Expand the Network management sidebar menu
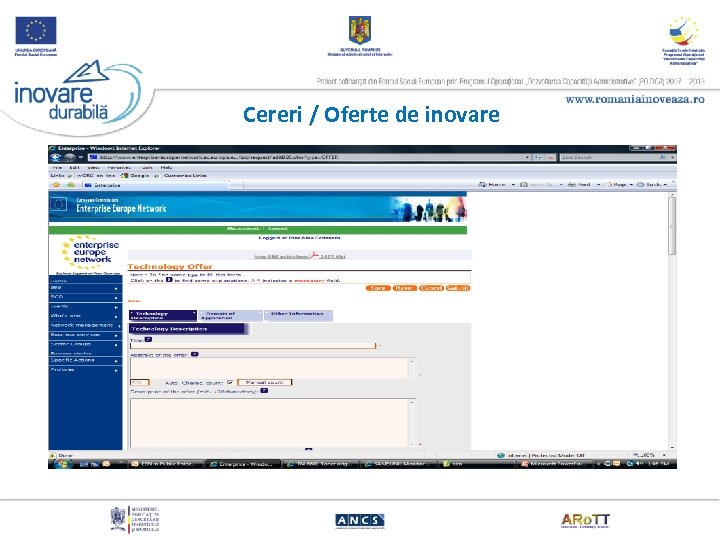720x540 pixels. click(85, 326)
